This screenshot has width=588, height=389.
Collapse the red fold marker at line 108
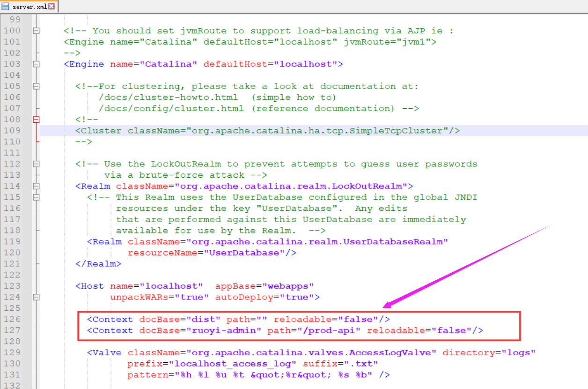[x=36, y=120]
